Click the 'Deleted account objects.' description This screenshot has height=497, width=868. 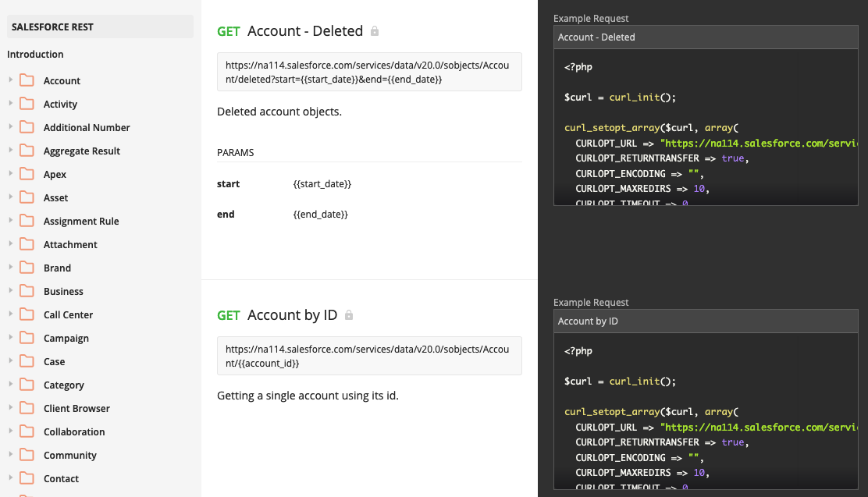[279, 112]
